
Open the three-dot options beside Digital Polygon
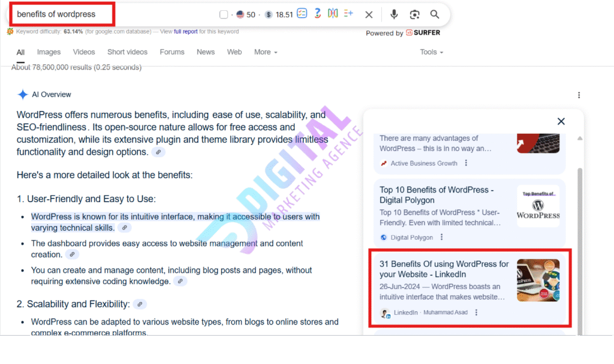(x=441, y=237)
